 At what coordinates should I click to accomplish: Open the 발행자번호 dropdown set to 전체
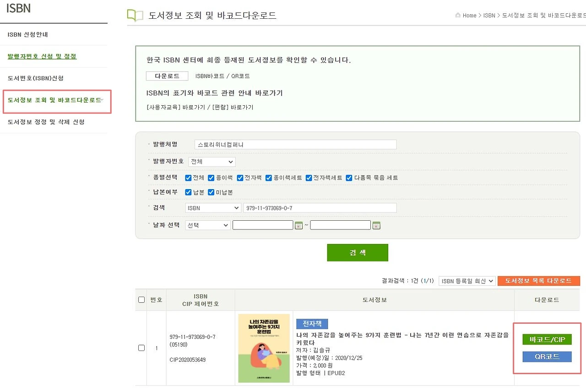pyautogui.click(x=212, y=162)
